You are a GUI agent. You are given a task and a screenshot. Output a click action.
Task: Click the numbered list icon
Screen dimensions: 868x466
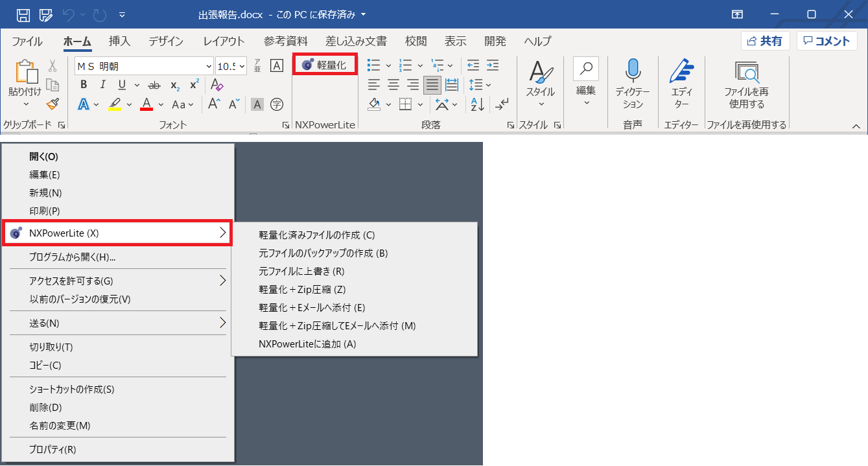tap(405, 65)
